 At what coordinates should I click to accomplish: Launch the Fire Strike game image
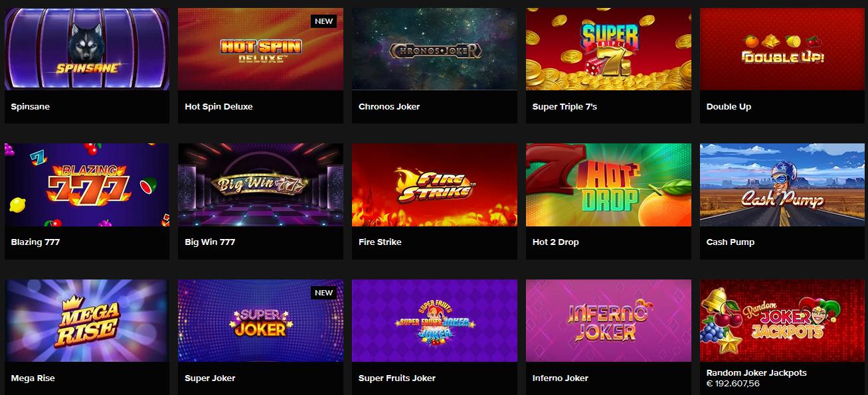click(434, 185)
